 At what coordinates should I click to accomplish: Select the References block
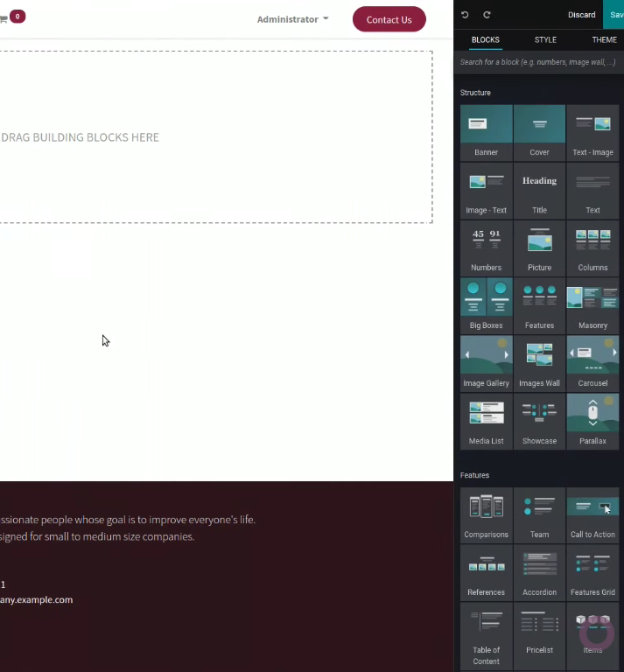click(486, 573)
